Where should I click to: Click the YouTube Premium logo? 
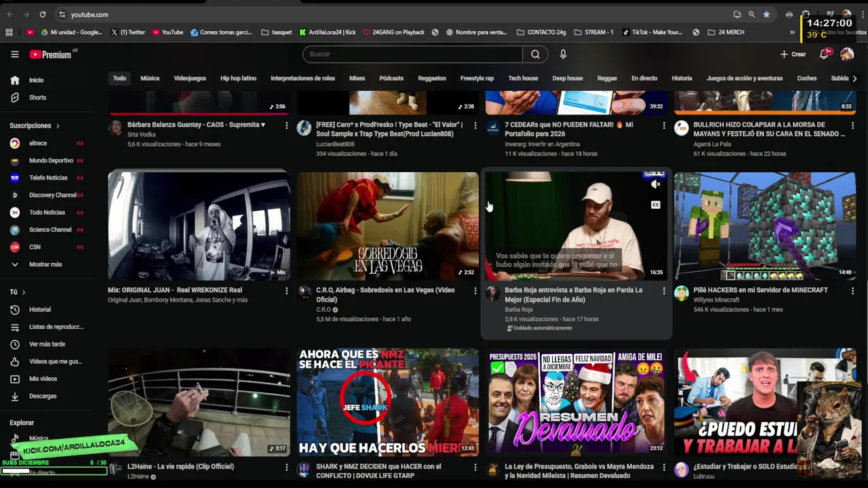coord(51,54)
